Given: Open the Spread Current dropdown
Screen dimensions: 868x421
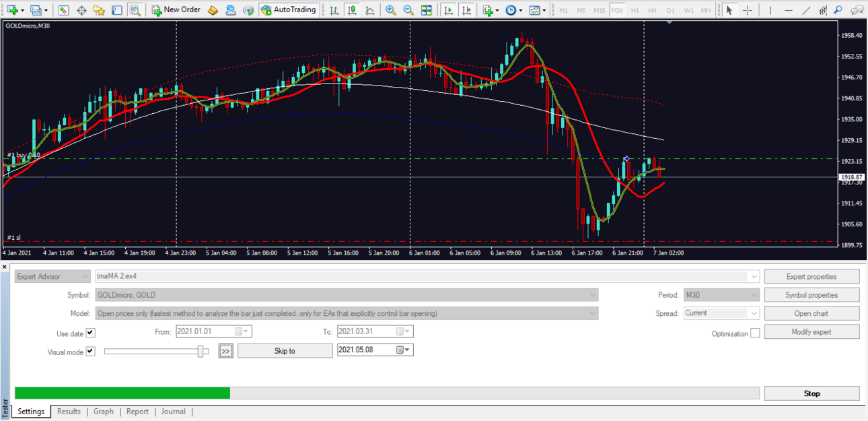Looking at the screenshot, I should pyautogui.click(x=721, y=313).
